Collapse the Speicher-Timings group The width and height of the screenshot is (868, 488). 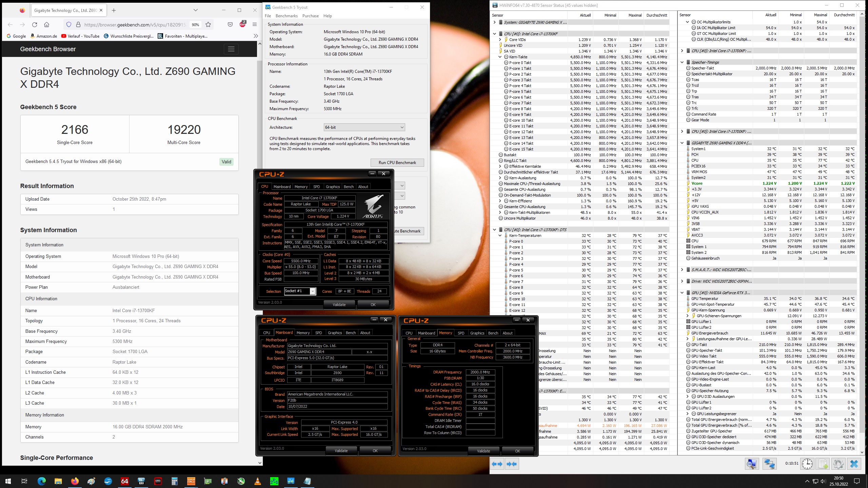click(682, 62)
